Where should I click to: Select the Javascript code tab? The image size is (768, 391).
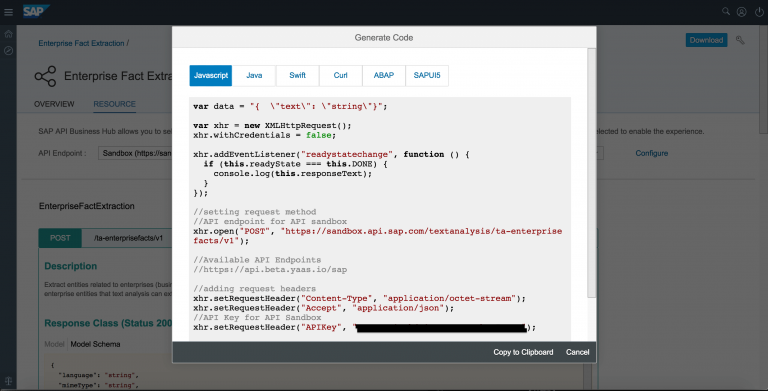point(211,75)
